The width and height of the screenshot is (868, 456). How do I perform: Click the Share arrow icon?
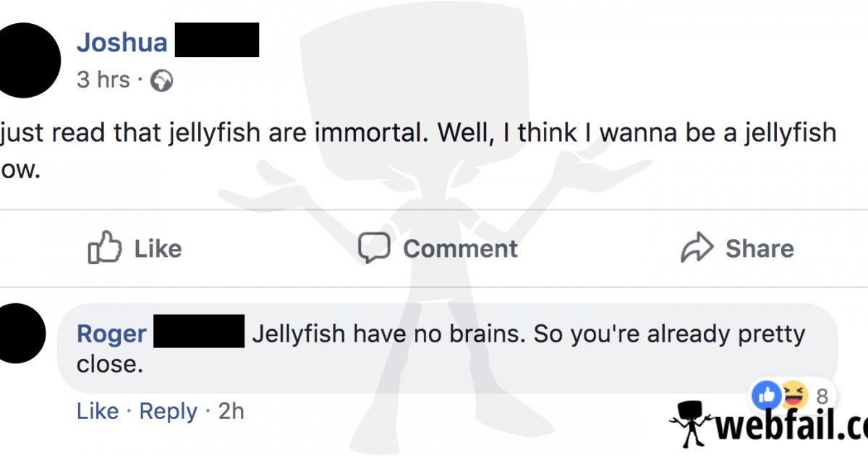pyautogui.click(x=697, y=248)
